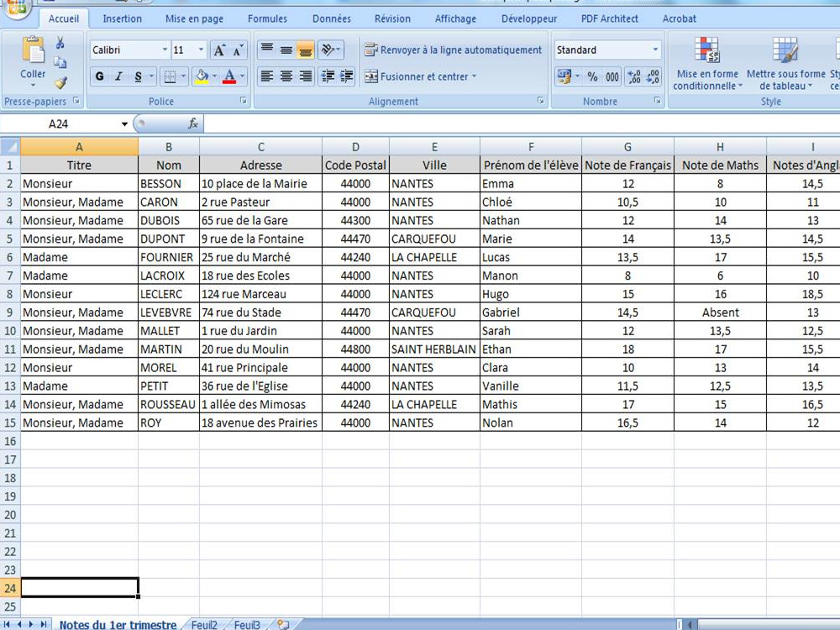The image size is (840, 630).
Task: Open the font size 11 dropdown
Action: [201, 50]
